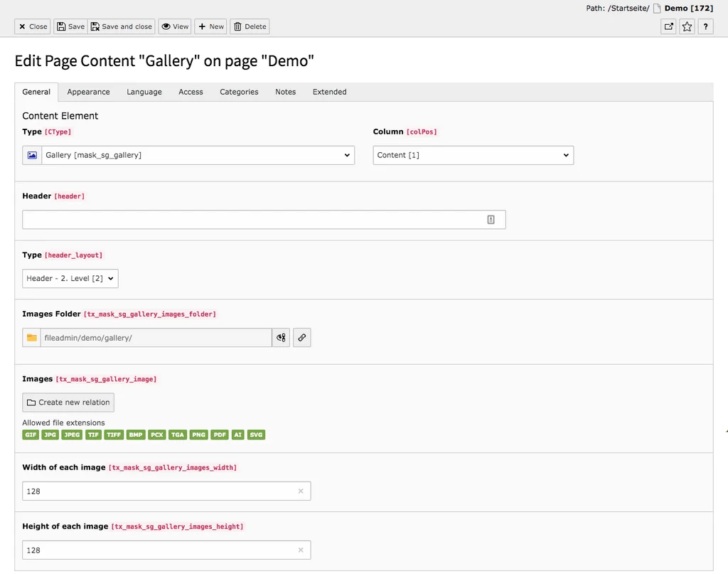The width and height of the screenshot is (728, 574).
Task: Create a new record with the New button
Action: (x=210, y=26)
